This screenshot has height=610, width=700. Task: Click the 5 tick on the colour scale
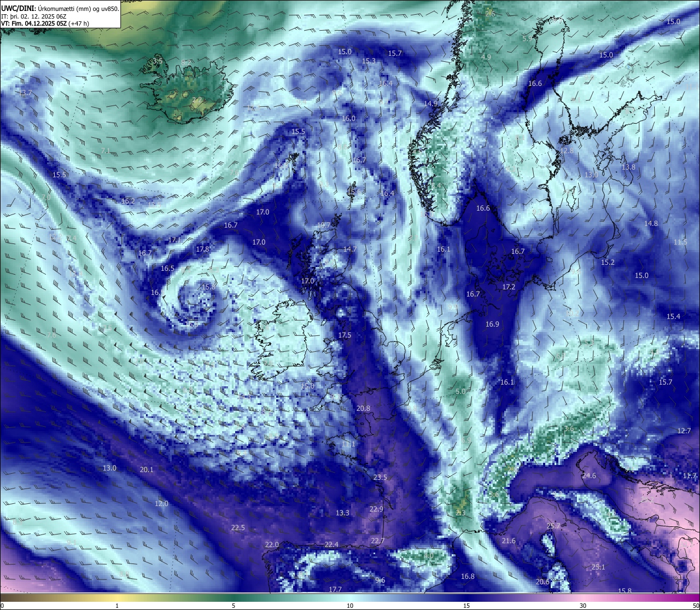coord(234,606)
